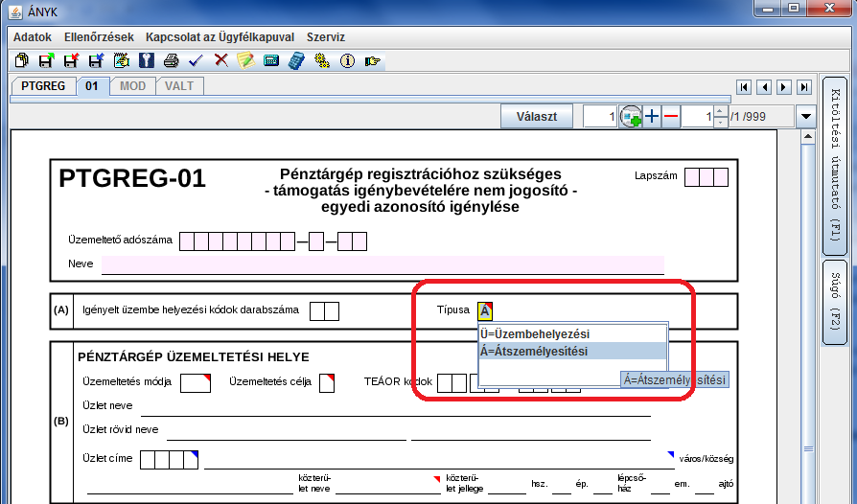Click the város/község address field
The image size is (857, 504).
pyautogui.click(x=439, y=460)
